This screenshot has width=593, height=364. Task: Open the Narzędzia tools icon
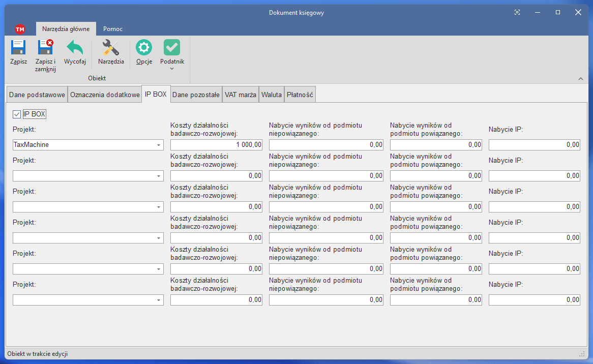[x=111, y=48]
